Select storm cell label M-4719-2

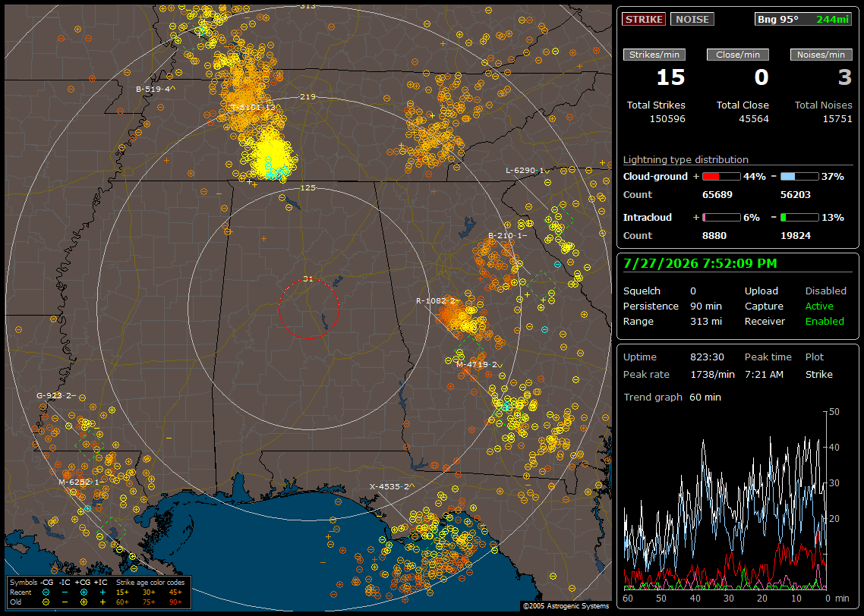point(479,364)
